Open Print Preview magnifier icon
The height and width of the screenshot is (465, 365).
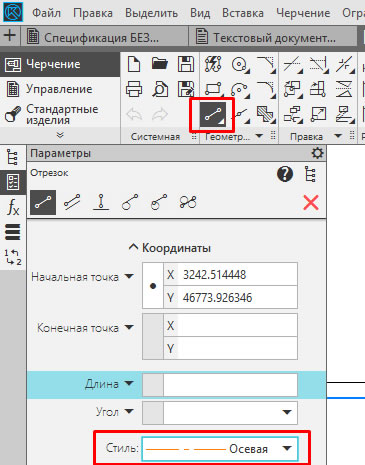point(160,89)
